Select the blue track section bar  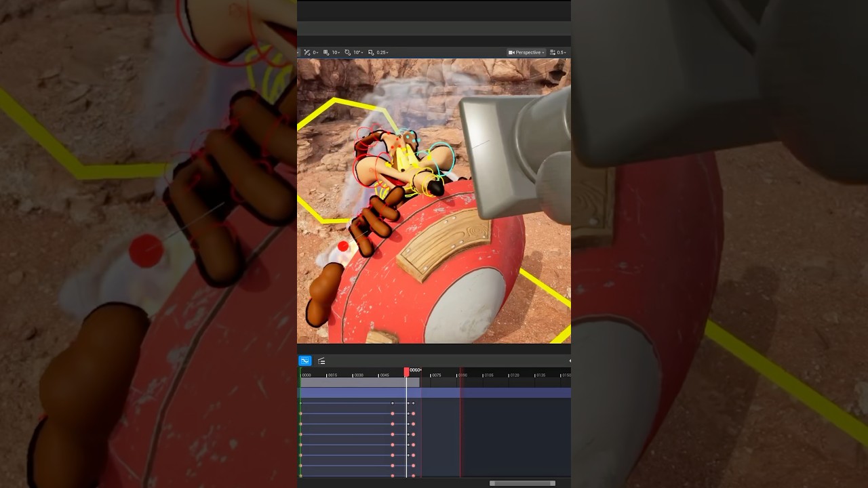pyautogui.click(x=435, y=392)
